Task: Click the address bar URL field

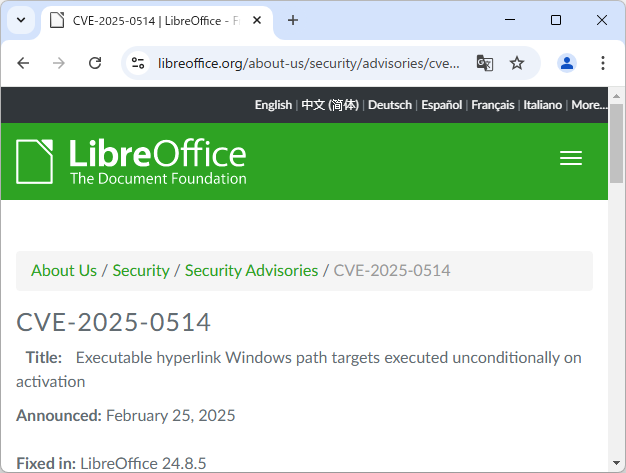Action: click(x=308, y=63)
